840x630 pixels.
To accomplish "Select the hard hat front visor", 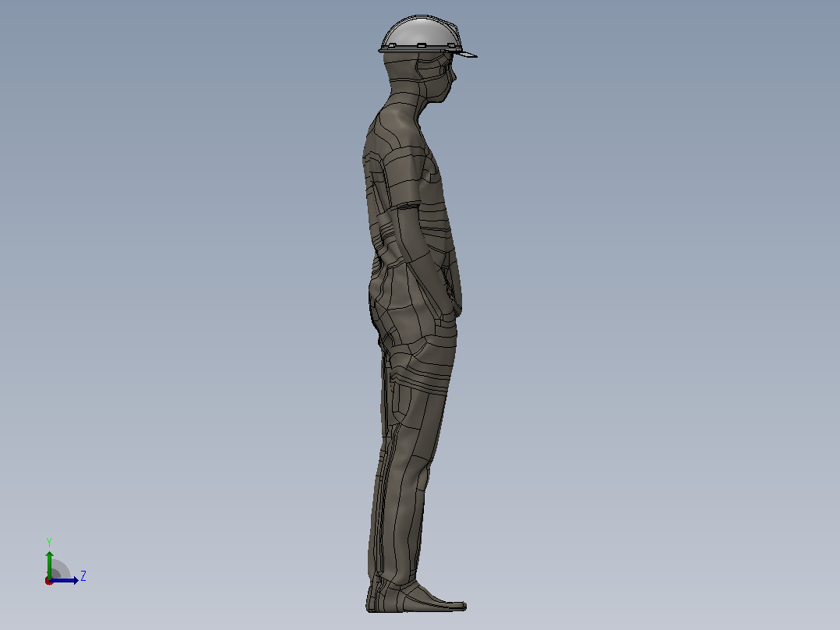I will (464, 54).
